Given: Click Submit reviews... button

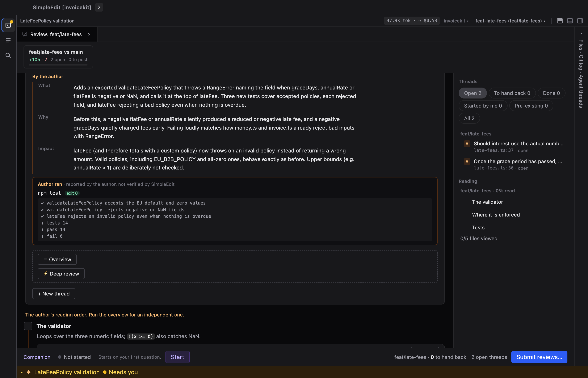Looking at the screenshot, I should [x=539, y=357].
